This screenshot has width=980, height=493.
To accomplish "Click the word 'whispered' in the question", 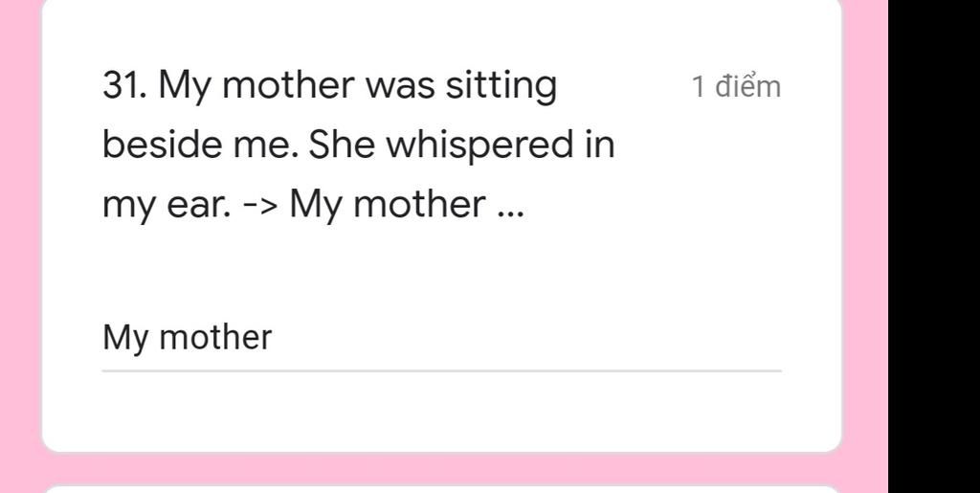I will (479, 145).
